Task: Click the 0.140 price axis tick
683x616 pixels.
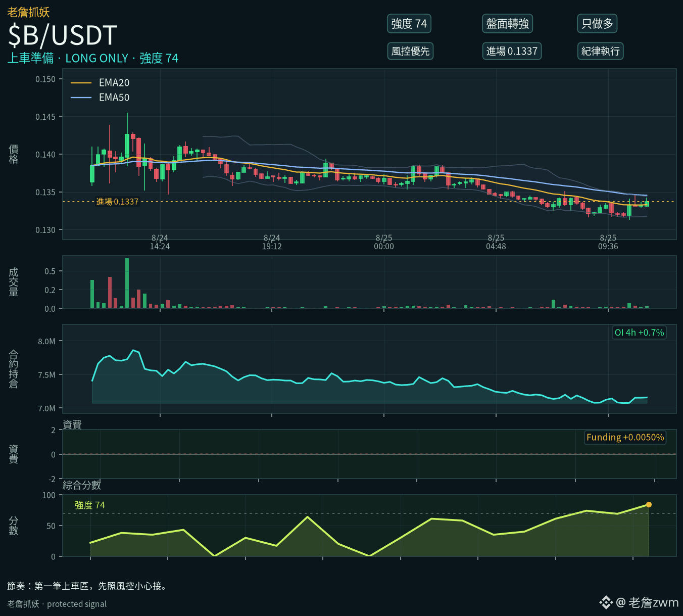Action: coord(45,155)
